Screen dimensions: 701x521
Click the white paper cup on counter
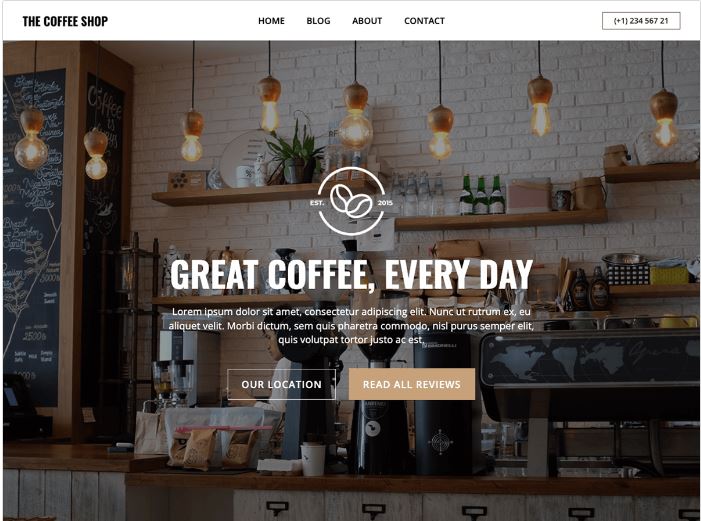[x=313, y=459]
